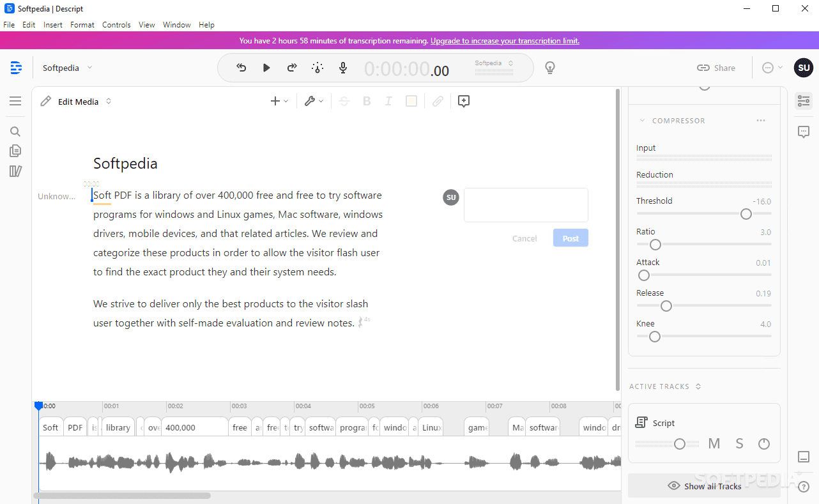Image resolution: width=819 pixels, height=504 pixels.
Task: Open the compositions copy icon in sidebar
Action: [15, 151]
